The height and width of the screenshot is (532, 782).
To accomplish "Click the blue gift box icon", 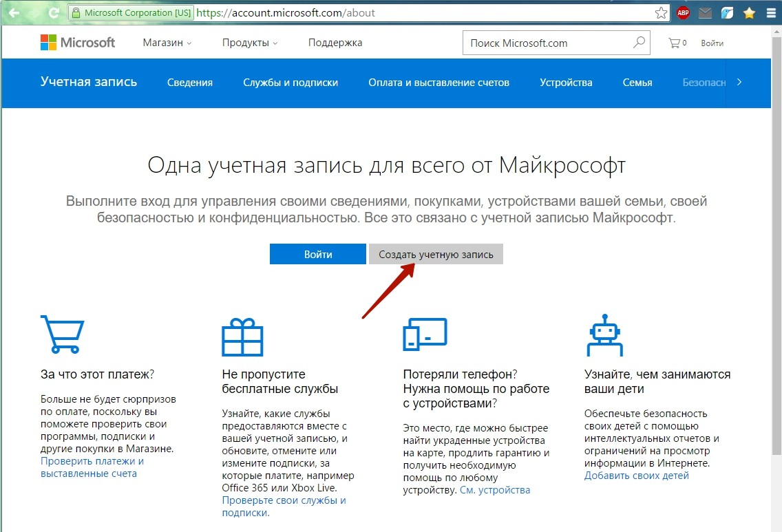I will (242, 337).
